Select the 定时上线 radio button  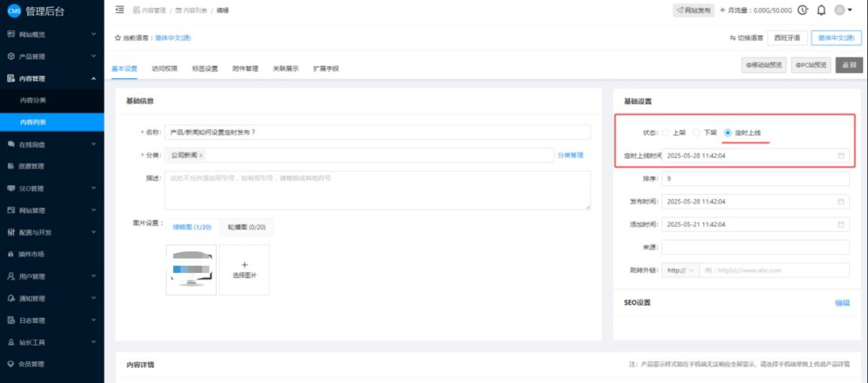(x=728, y=133)
